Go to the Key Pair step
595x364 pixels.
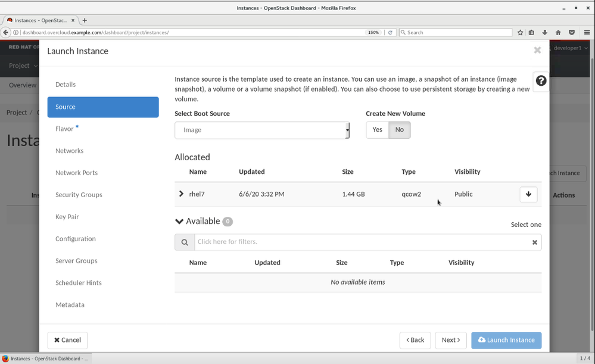67,217
